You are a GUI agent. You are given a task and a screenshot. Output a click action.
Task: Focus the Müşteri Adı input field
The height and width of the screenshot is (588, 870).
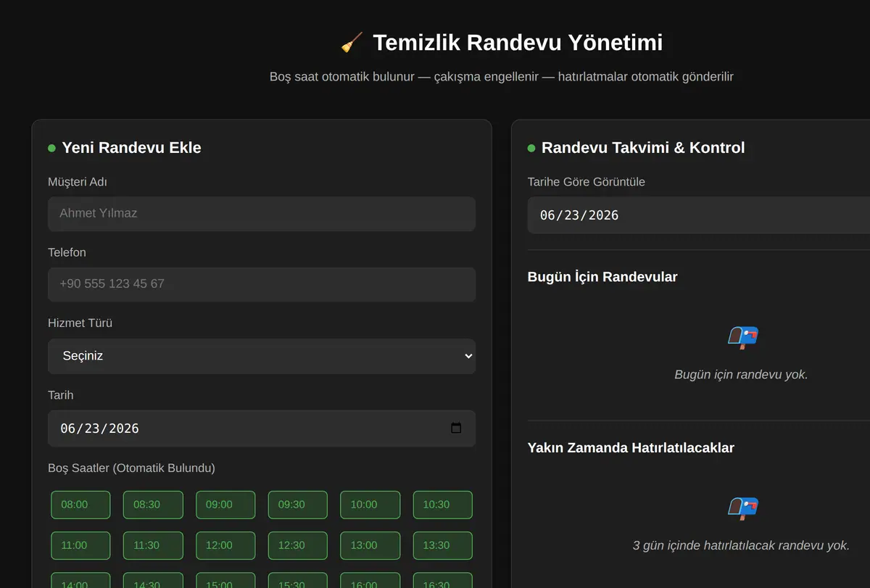click(x=262, y=214)
